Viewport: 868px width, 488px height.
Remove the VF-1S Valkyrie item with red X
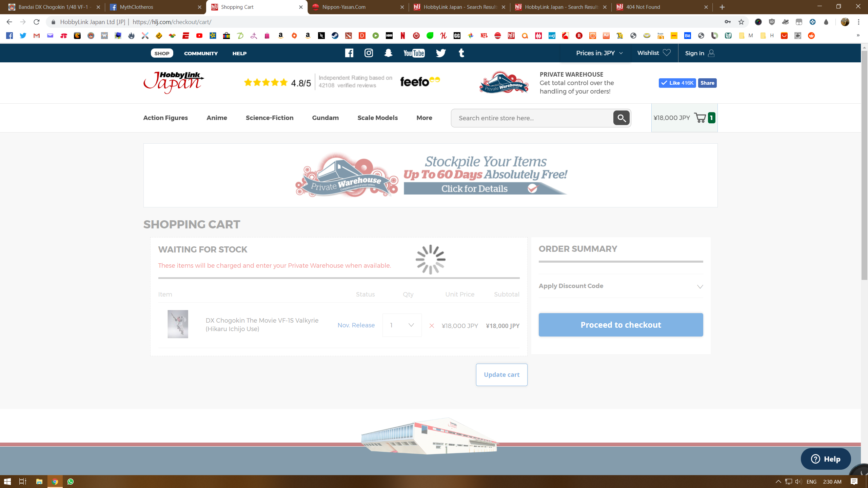point(432,326)
